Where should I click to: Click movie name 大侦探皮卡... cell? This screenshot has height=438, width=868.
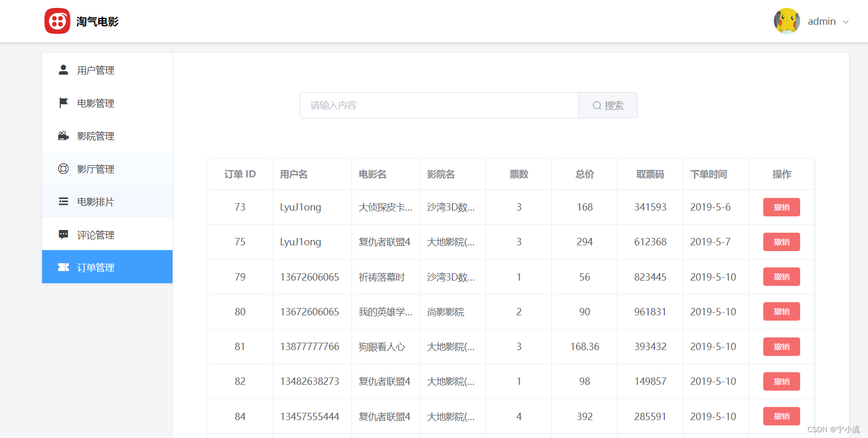pyautogui.click(x=386, y=207)
